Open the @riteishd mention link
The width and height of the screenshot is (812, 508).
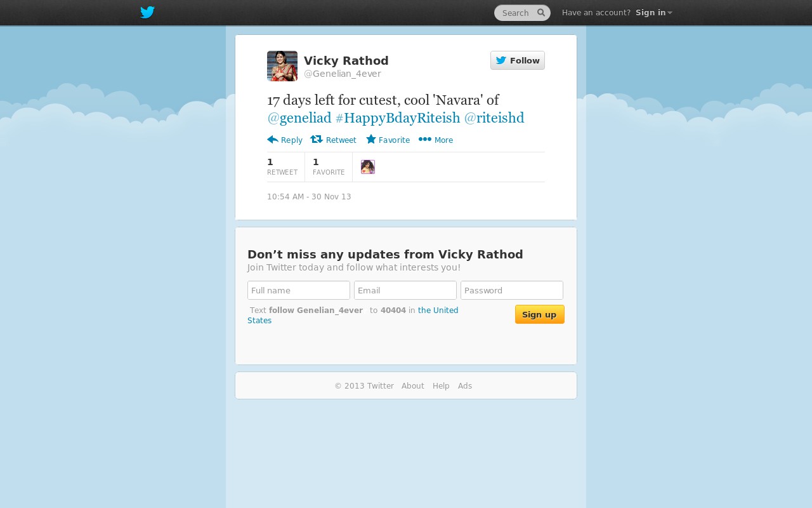click(494, 118)
